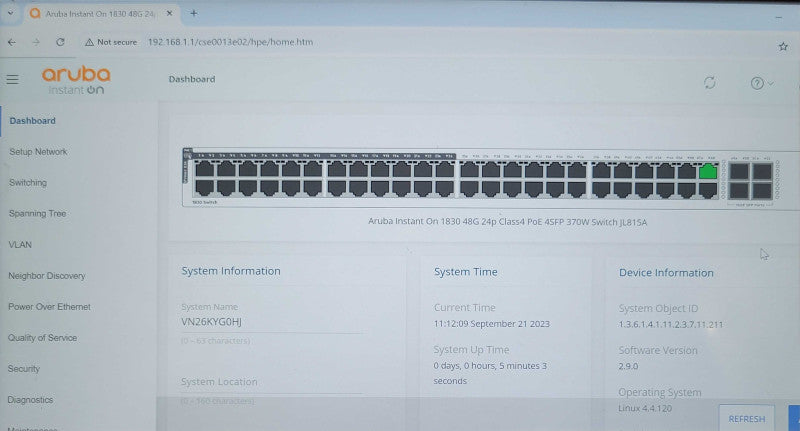Reload the browser page
Viewport: 800px width, 431px height.
[60, 42]
